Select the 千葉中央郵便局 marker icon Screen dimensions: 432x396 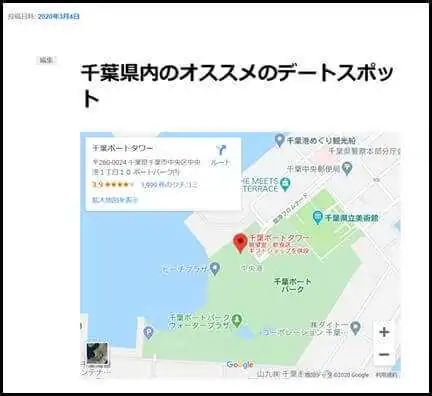point(347,169)
